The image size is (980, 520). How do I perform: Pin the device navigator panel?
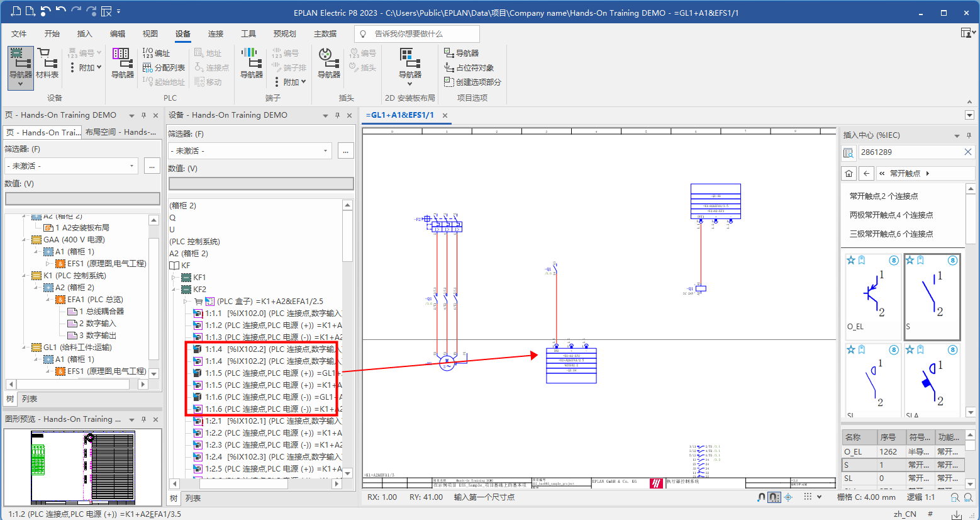pos(337,115)
